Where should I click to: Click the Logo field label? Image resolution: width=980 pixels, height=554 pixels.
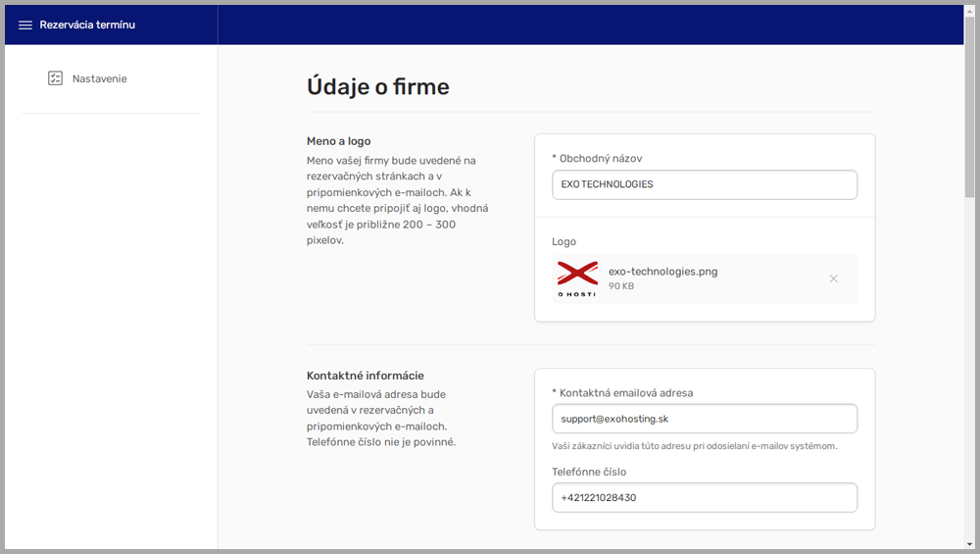pyautogui.click(x=563, y=241)
